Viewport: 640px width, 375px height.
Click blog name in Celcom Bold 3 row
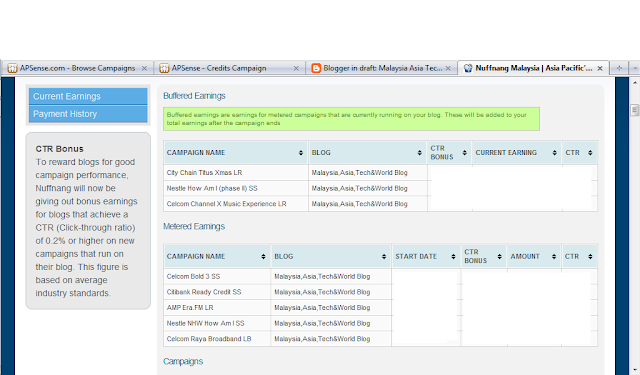point(322,276)
